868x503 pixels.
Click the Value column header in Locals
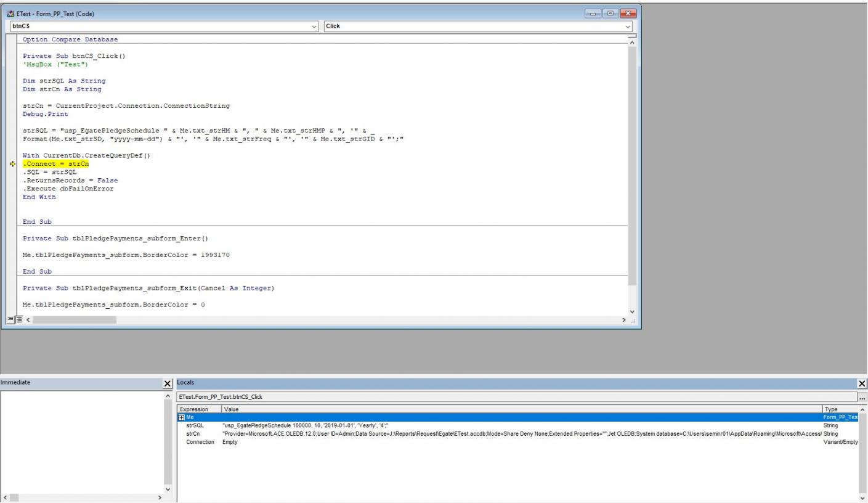(x=522, y=409)
